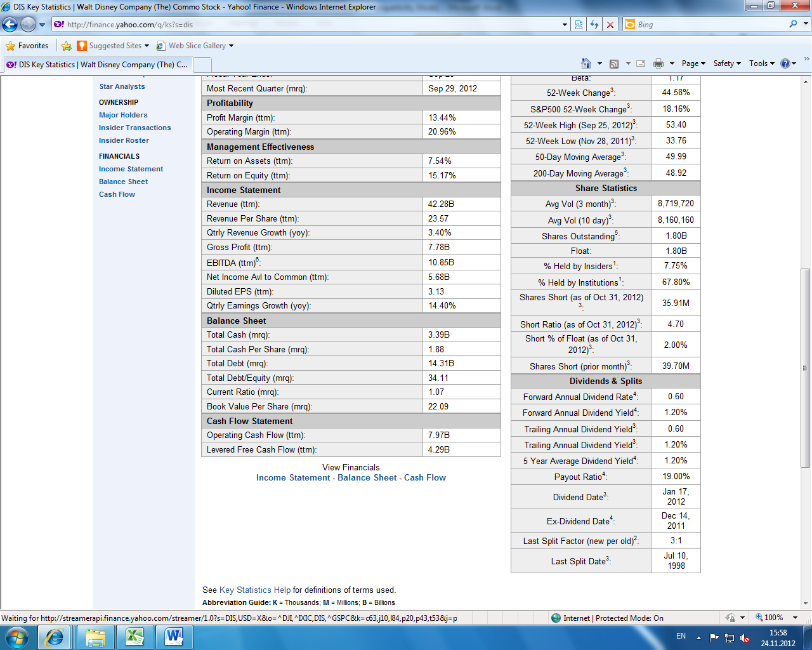This screenshot has width=812, height=650.
Task: Click the 100% zoom level button
Action: coord(769,618)
